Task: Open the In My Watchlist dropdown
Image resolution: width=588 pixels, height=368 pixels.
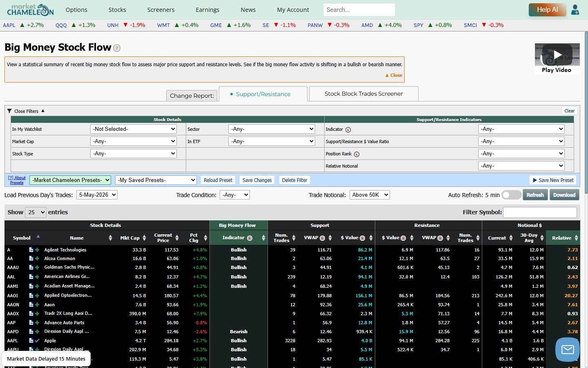Action: click(134, 129)
